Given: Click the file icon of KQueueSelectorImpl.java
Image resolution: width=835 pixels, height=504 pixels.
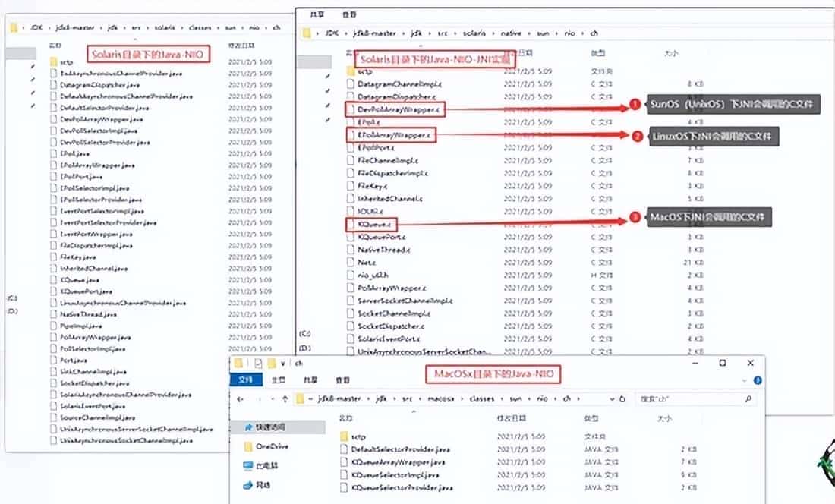Looking at the screenshot, I should (344, 474).
